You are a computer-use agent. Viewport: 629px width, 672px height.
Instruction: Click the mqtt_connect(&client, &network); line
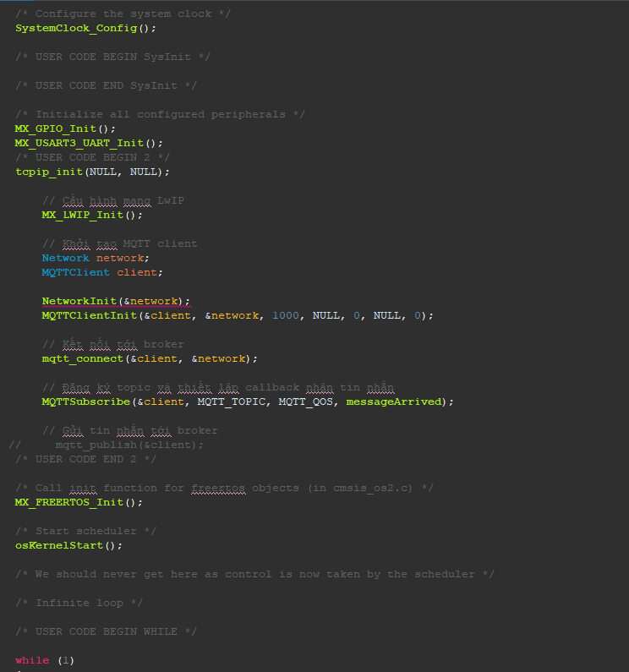click(150, 358)
